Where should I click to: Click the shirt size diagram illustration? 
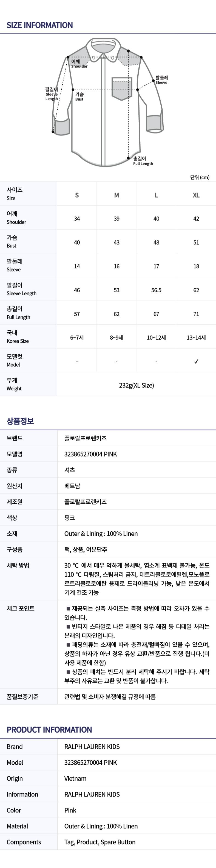coord(108,102)
